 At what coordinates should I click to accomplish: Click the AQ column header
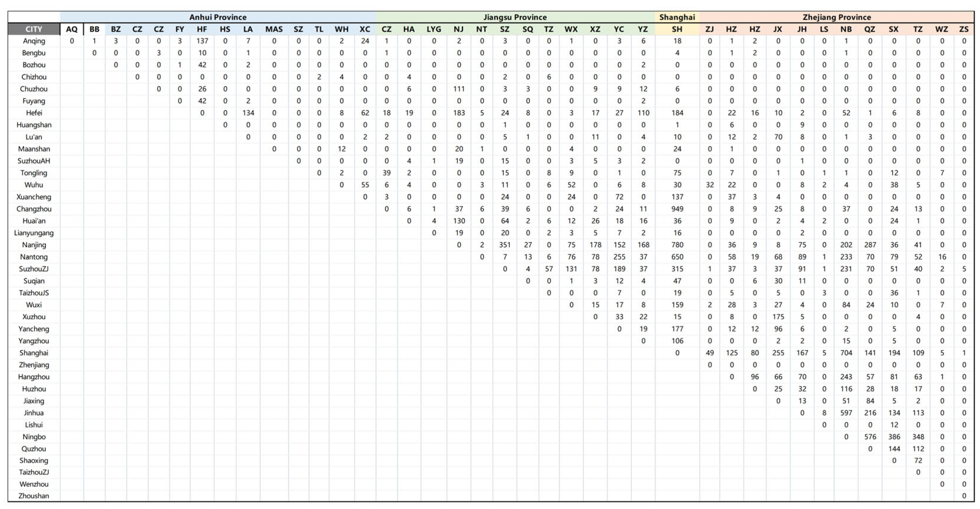pos(72,29)
